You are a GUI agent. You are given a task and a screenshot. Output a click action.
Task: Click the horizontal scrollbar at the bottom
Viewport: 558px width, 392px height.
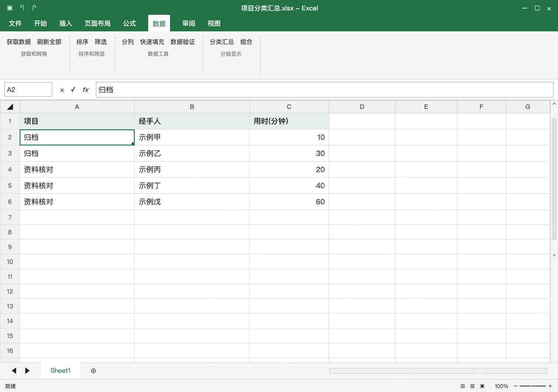click(x=438, y=371)
